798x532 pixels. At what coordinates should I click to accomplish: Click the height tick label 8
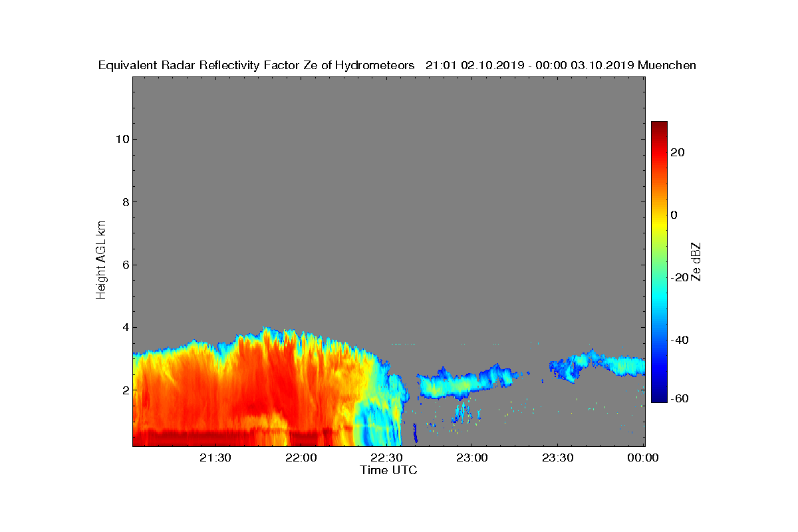coord(124,201)
